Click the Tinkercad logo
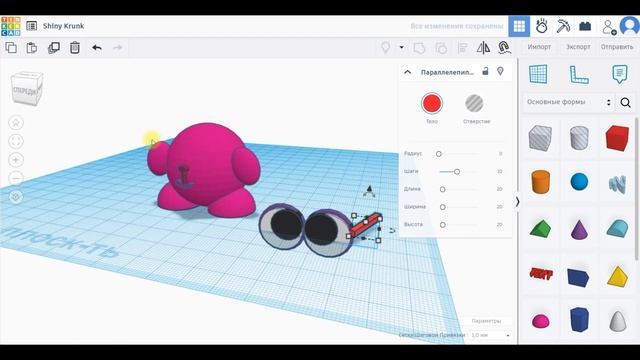The width and height of the screenshot is (640, 360). tap(11, 26)
